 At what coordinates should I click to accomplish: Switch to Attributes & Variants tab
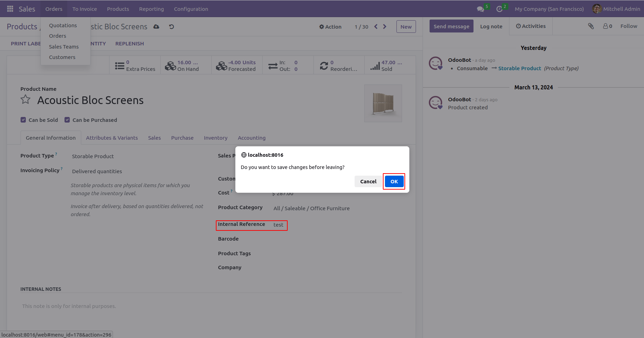point(112,138)
